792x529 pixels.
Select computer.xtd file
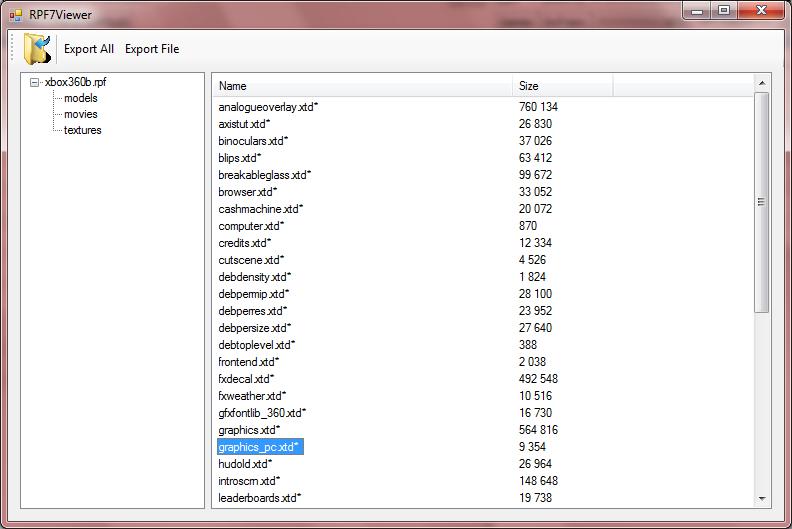click(x=251, y=226)
